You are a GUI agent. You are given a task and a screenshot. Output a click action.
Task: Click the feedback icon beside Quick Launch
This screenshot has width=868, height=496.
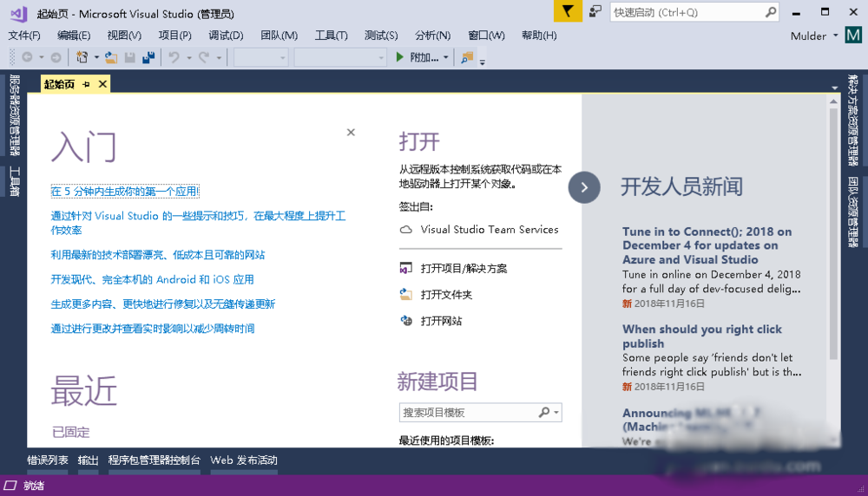pyautogui.click(x=595, y=11)
